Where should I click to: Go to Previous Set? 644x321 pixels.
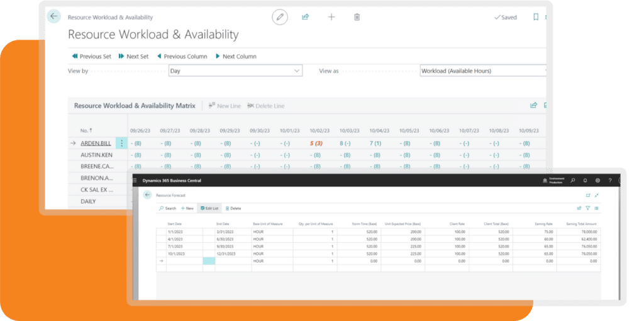point(92,56)
